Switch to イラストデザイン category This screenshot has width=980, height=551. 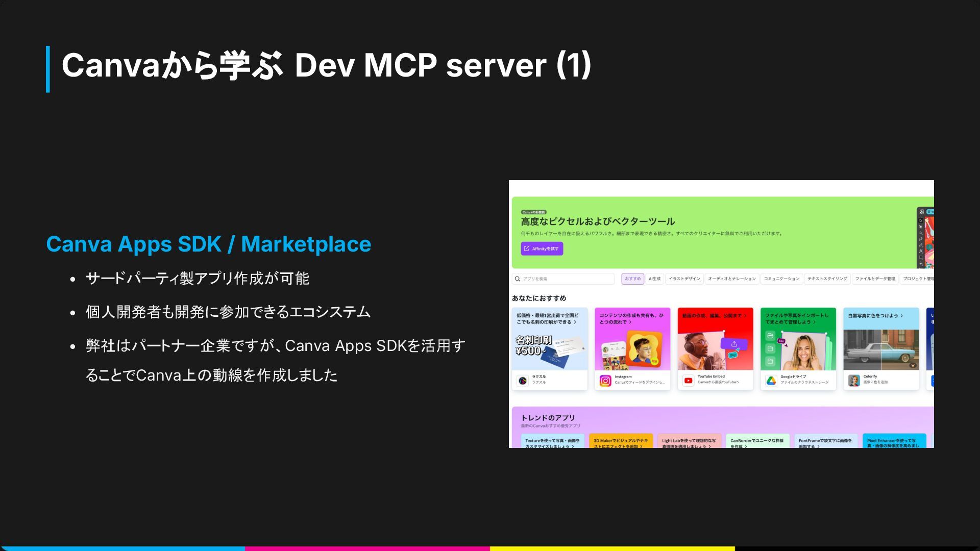coord(684,279)
